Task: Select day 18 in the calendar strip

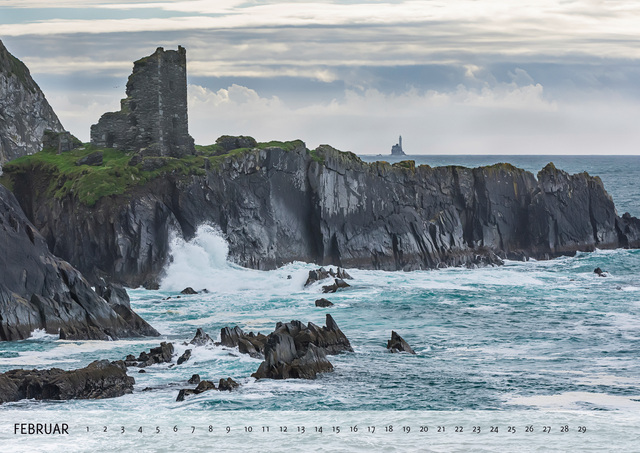Action: [389, 429]
